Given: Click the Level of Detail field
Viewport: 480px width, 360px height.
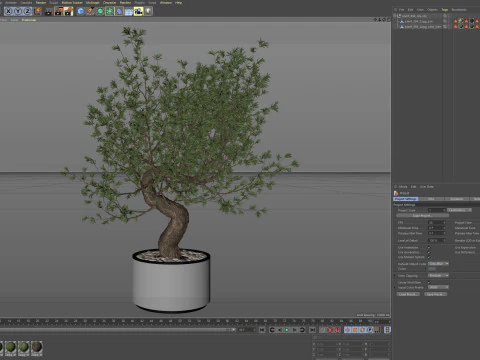Looking at the screenshot, I should pos(437,240).
